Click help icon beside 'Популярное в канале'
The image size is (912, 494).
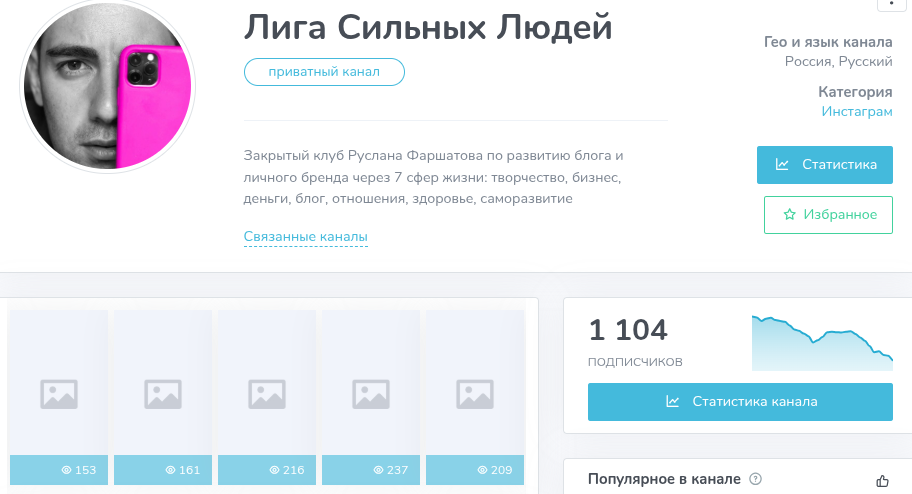755,479
